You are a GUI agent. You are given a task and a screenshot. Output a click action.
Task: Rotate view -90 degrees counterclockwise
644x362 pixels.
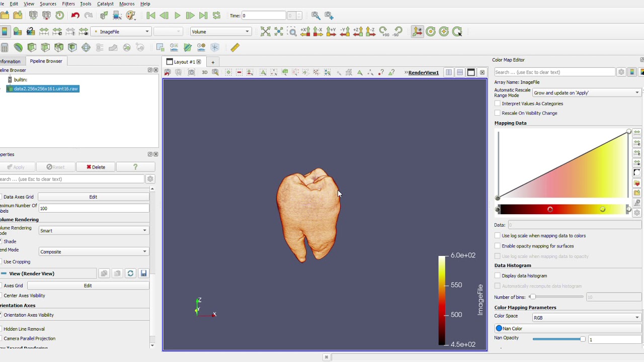397,32
